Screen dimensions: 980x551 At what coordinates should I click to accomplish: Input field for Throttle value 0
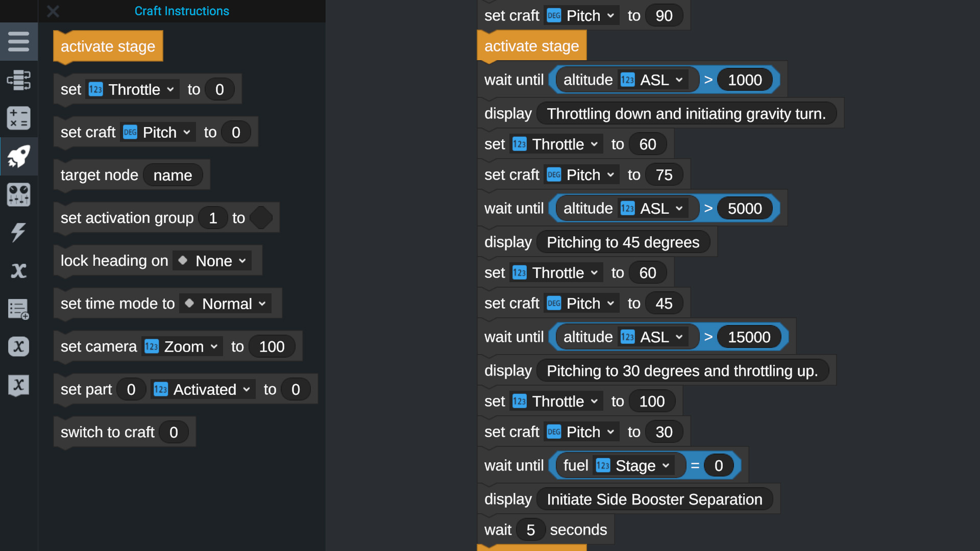(219, 89)
